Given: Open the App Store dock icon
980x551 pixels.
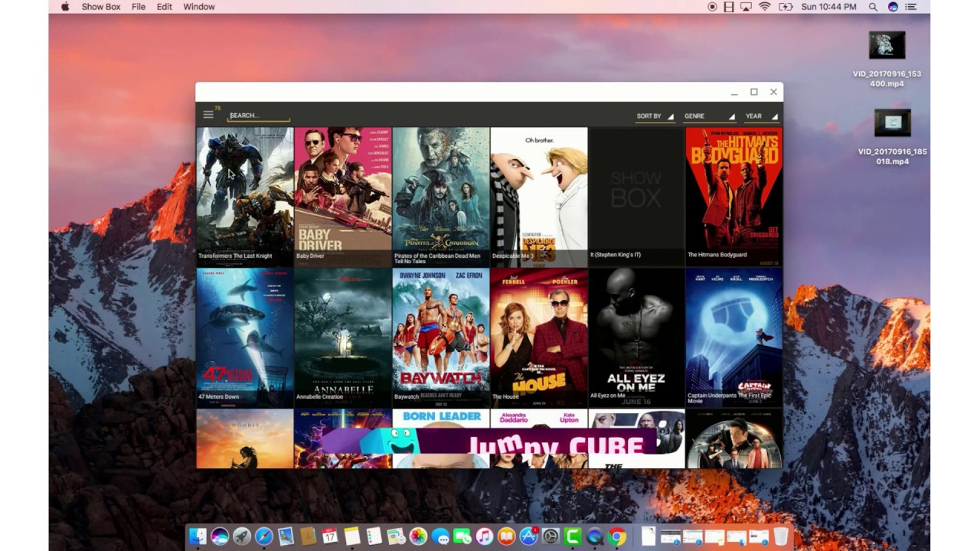Looking at the screenshot, I should pos(529,536).
